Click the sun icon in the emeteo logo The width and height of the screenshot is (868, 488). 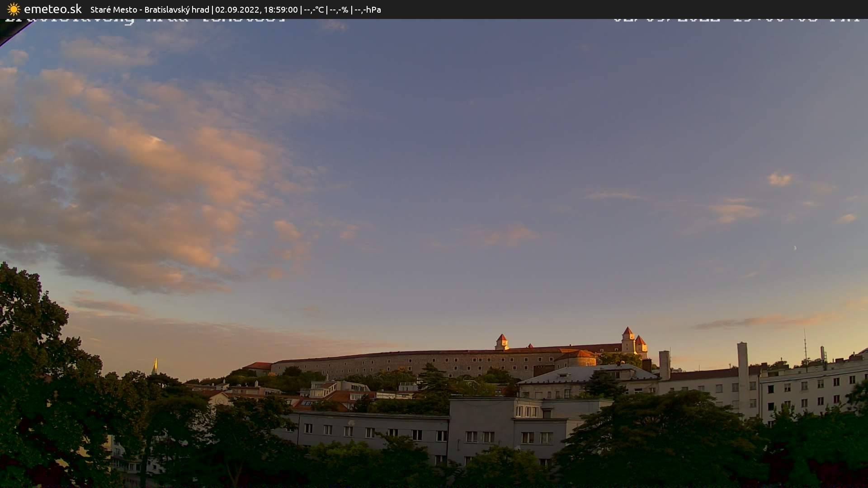coord(14,9)
